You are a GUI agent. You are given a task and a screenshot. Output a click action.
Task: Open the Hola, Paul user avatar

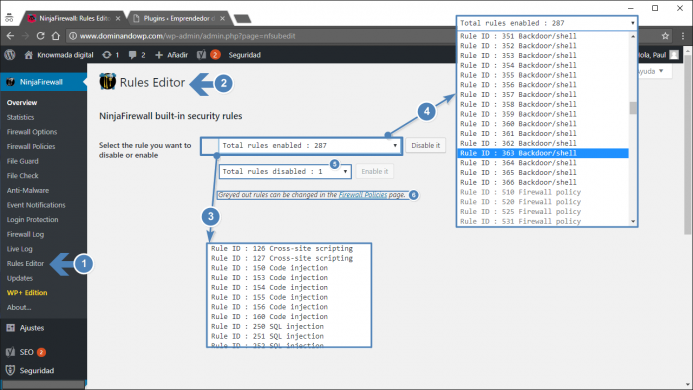tap(674, 55)
